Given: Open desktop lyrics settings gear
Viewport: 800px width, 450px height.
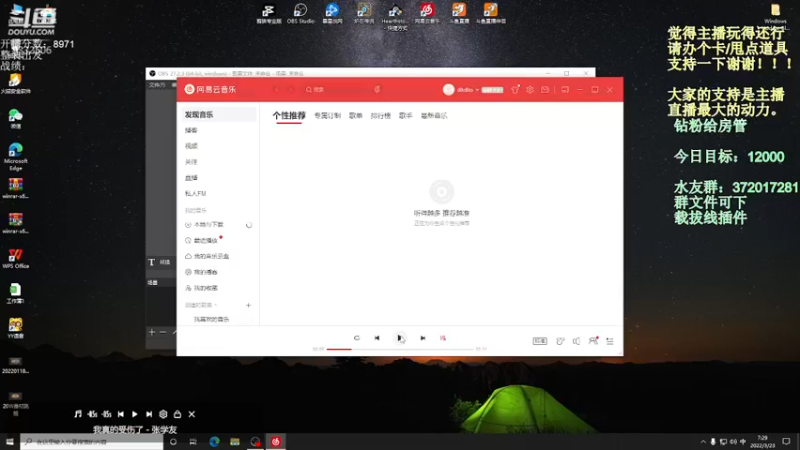Looking at the screenshot, I should coord(163,414).
